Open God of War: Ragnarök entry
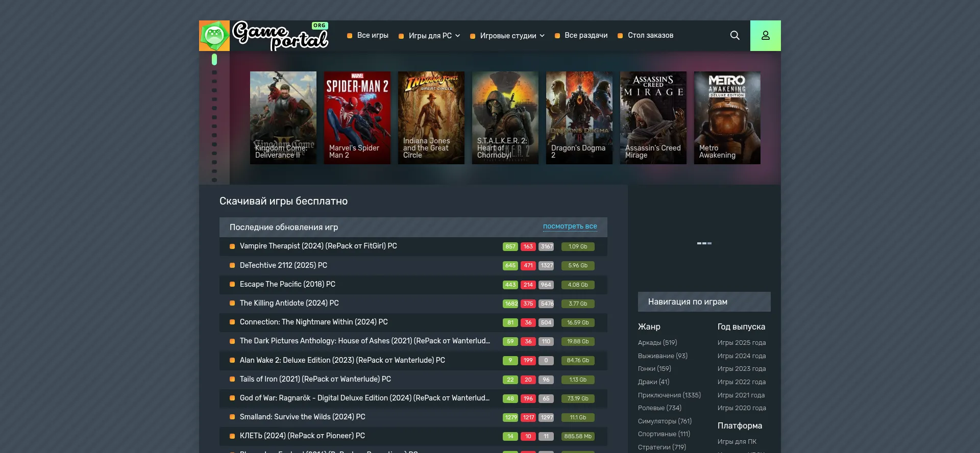Viewport: 980px width, 453px height. point(364,398)
